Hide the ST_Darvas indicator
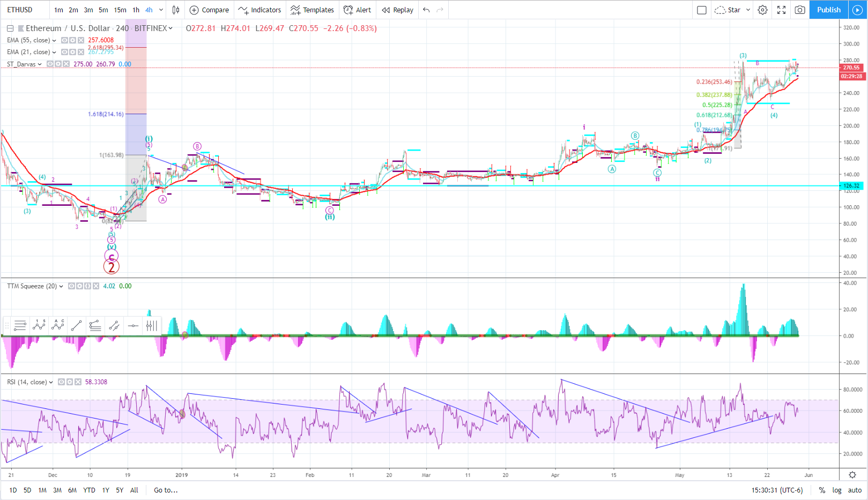868x500 pixels. coord(50,64)
